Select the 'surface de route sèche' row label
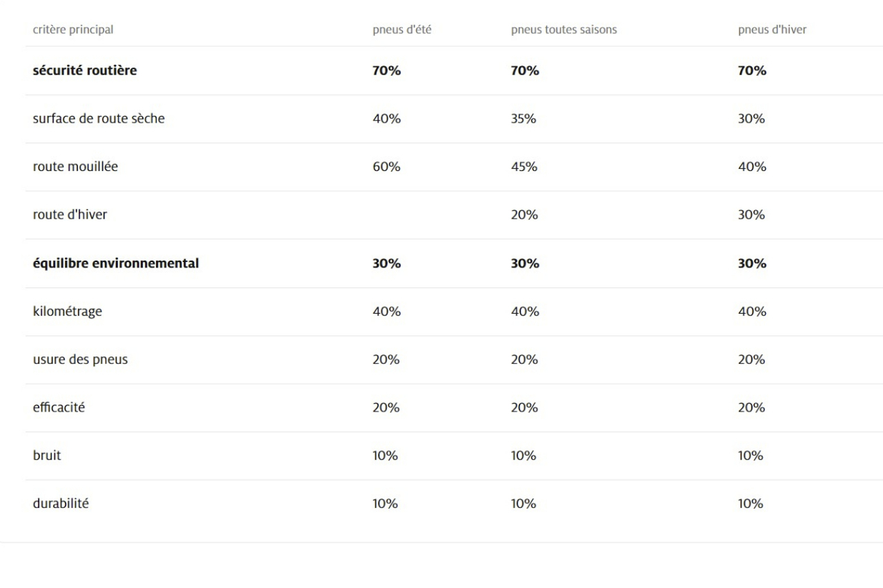Image resolution: width=883 pixels, height=588 pixels. [x=99, y=119]
